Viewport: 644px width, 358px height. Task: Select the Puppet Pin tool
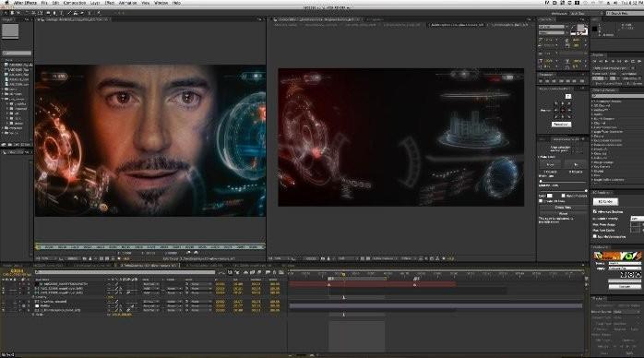pyautogui.click(x=99, y=14)
